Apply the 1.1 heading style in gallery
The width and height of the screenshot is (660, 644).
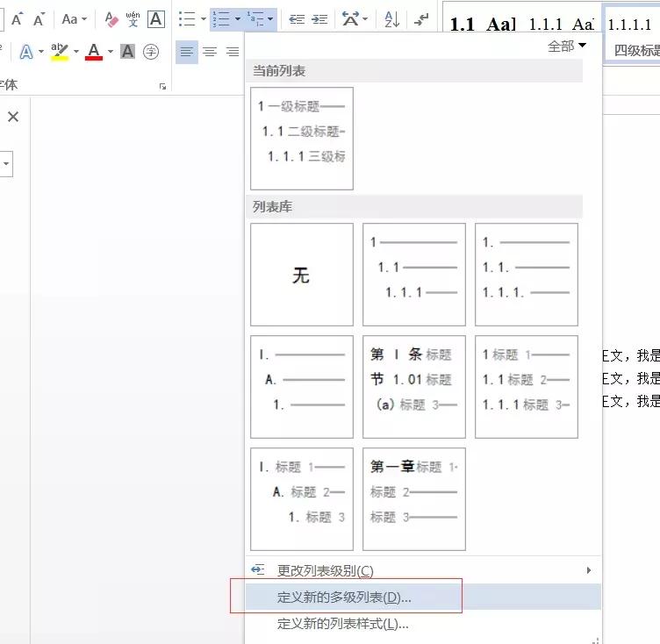[483, 25]
